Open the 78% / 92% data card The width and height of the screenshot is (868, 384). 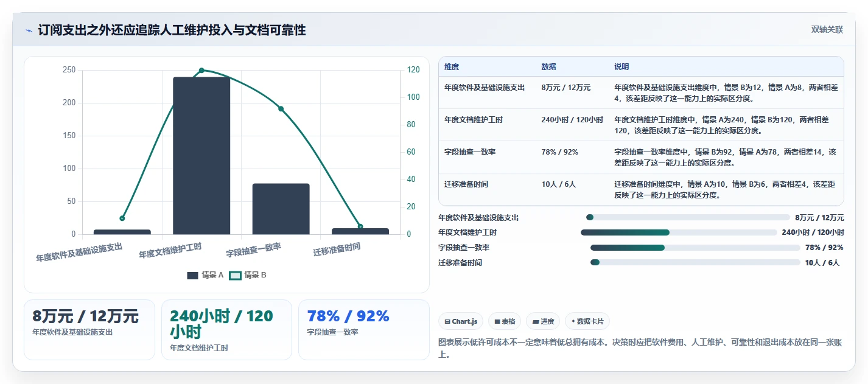[364, 329]
